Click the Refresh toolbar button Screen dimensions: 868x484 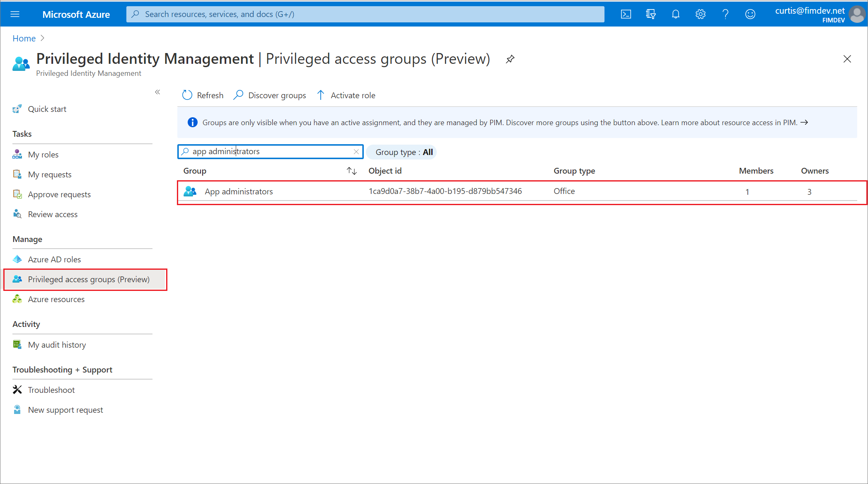203,95
